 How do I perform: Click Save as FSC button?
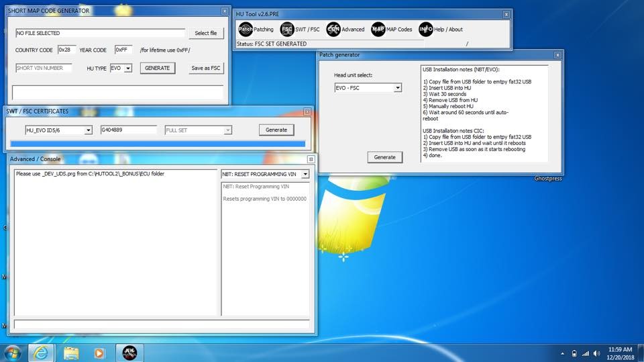pyautogui.click(x=206, y=68)
